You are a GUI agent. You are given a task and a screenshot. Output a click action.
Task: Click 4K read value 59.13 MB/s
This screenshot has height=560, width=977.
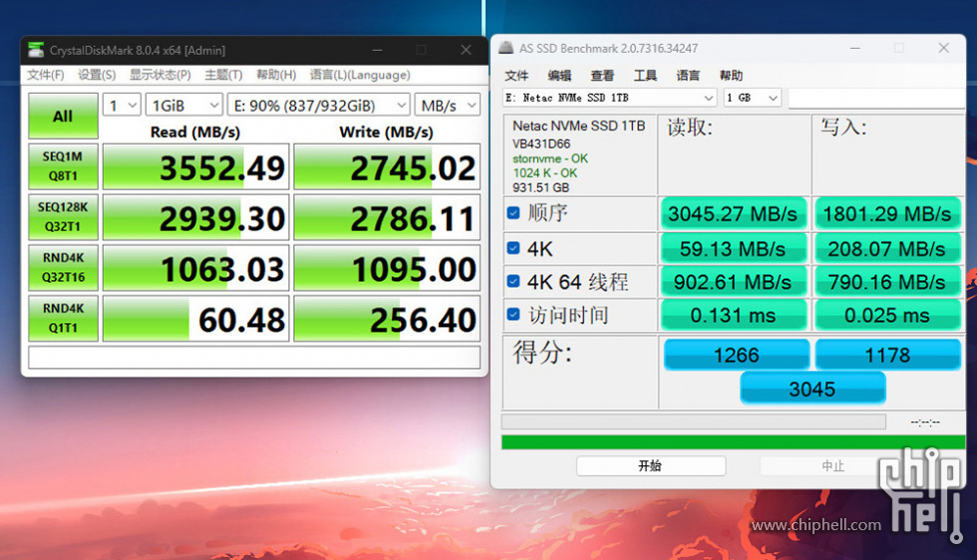coord(734,248)
